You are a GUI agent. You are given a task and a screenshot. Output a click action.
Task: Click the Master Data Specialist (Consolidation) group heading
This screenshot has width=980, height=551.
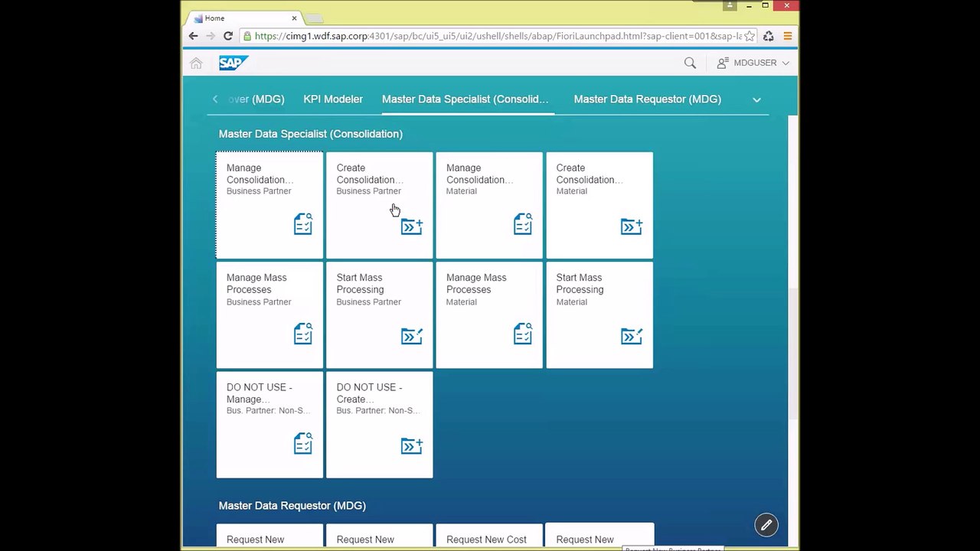(311, 134)
